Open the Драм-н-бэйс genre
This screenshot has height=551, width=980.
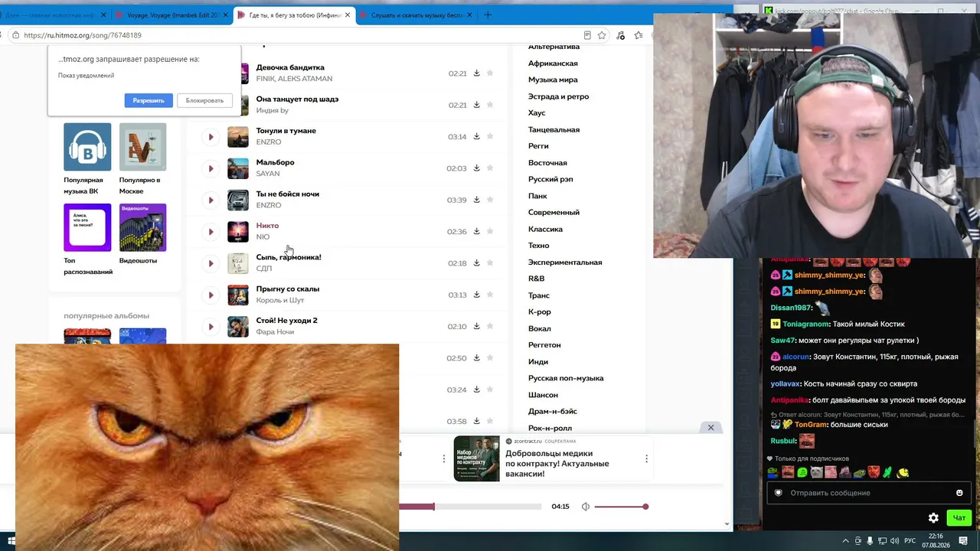click(x=553, y=411)
